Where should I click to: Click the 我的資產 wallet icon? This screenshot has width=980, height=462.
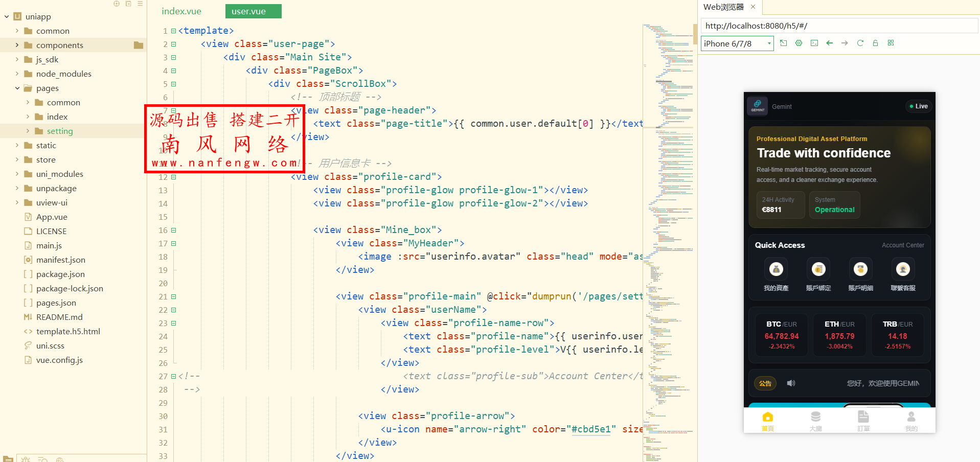coord(776,269)
